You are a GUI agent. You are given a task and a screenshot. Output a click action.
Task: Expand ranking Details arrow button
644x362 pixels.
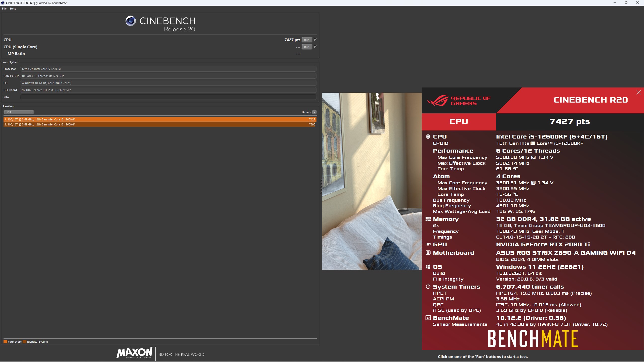[x=314, y=112]
